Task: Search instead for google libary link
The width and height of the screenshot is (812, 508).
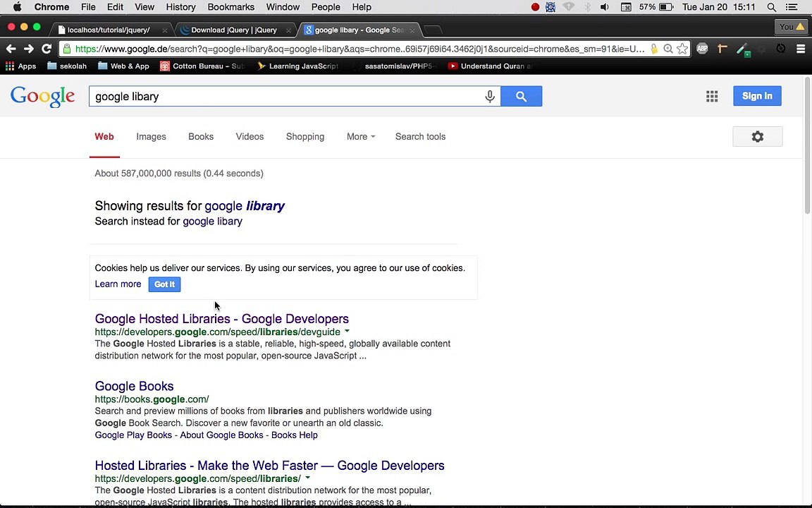Action: click(212, 222)
